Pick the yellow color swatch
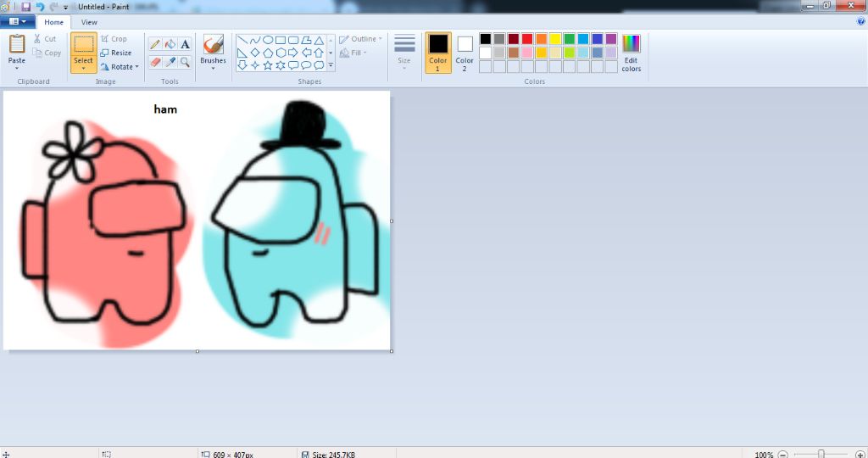The image size is (868, 458). [x=555, y=39]
